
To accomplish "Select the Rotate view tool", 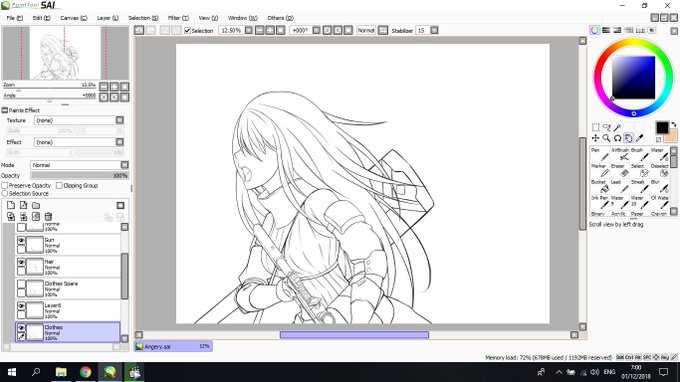I will click(617, 138).
